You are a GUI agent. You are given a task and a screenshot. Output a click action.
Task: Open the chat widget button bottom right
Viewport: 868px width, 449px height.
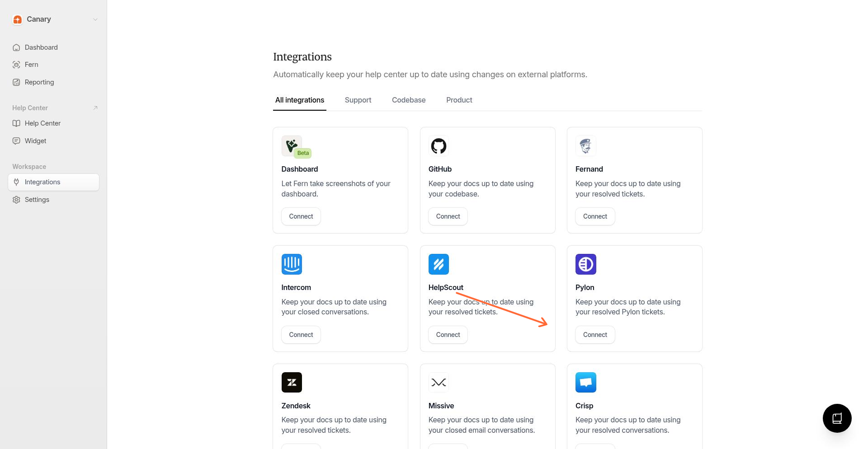pos(837,418)
